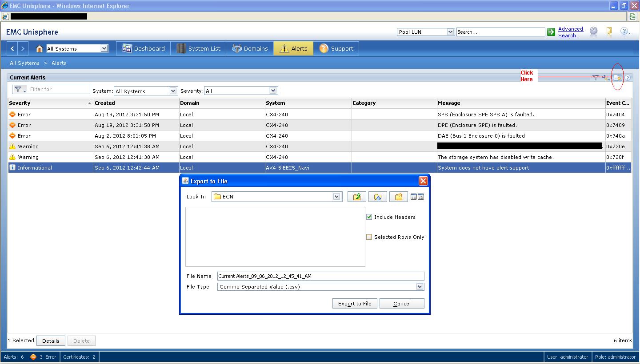Click the Export to File button
Image resolution: width=640 pixels, height=364 pixels.
(355, 304)
